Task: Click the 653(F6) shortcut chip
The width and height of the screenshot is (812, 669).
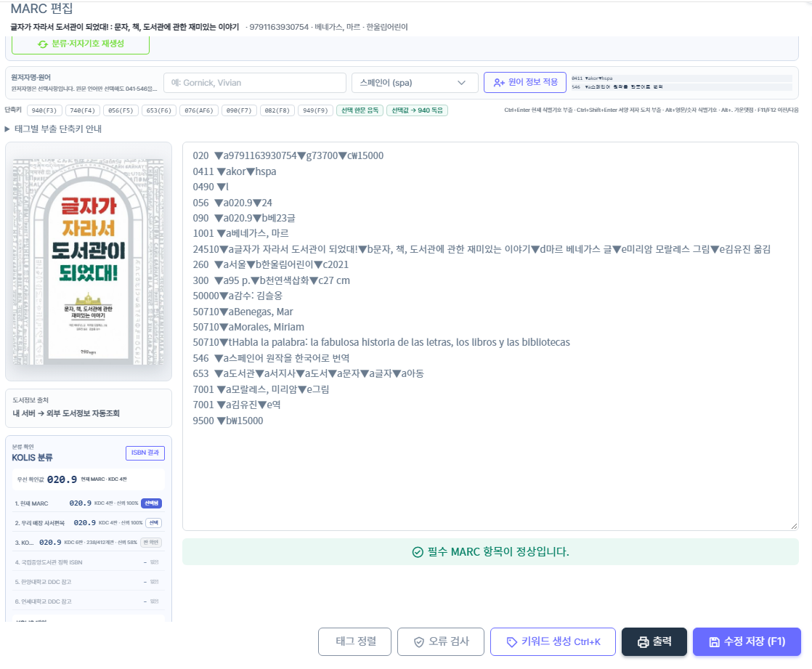Action: click(158, 110)
